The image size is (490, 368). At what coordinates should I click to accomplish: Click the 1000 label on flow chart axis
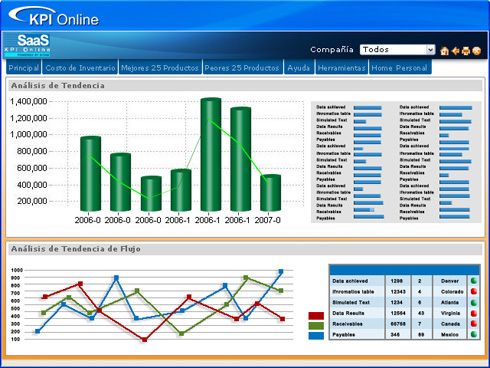click(x=17, y=270)
